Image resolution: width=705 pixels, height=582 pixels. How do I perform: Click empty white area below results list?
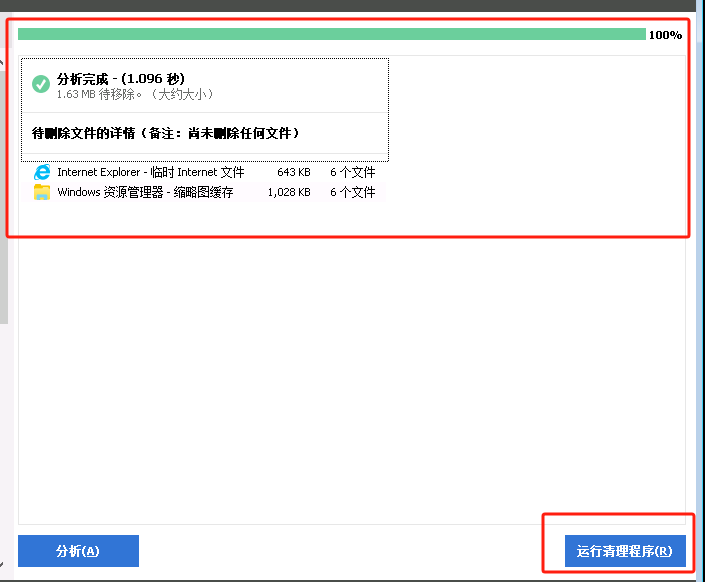point(350,380)
